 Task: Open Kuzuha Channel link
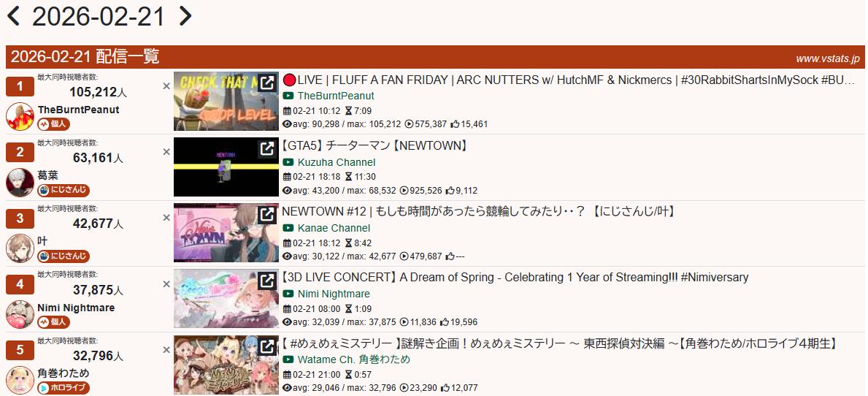tap(336, 162)
